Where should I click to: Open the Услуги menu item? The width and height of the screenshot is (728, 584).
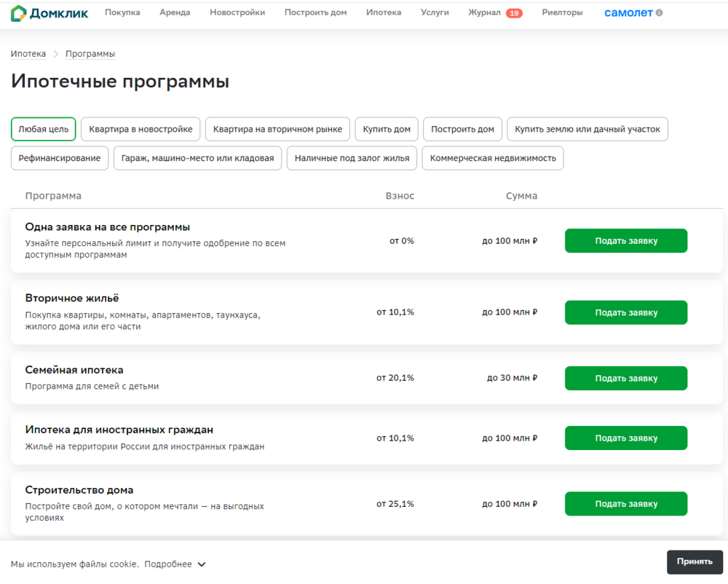435,12
